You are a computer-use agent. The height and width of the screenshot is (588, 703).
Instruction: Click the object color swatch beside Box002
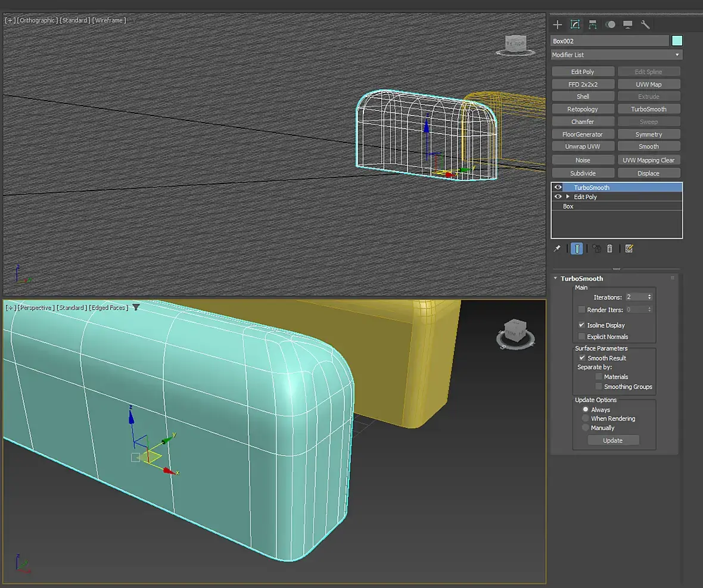click(x=677, y=41)
